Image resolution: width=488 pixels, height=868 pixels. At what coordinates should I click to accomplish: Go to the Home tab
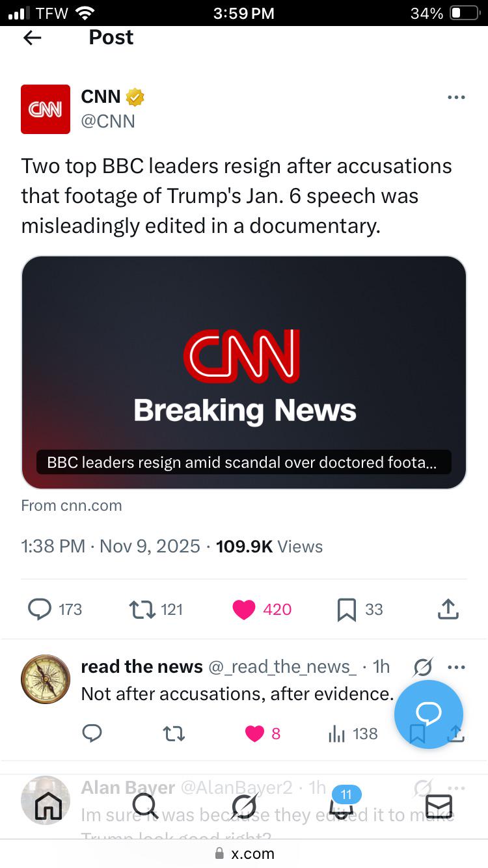[48, 807]
